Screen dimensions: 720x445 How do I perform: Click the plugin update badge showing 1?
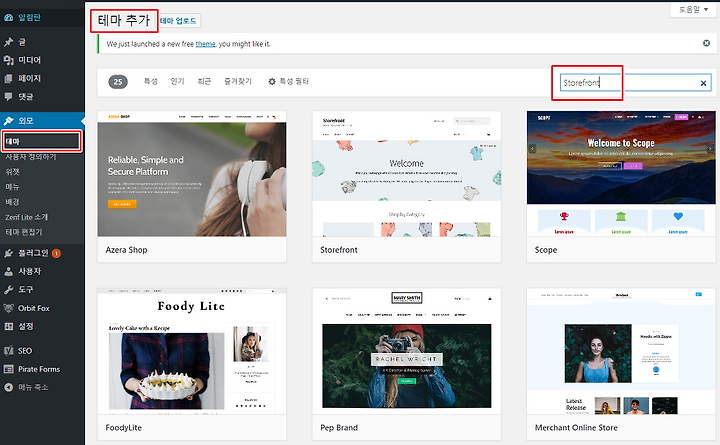pyautogui.click(x=56, y=253)
